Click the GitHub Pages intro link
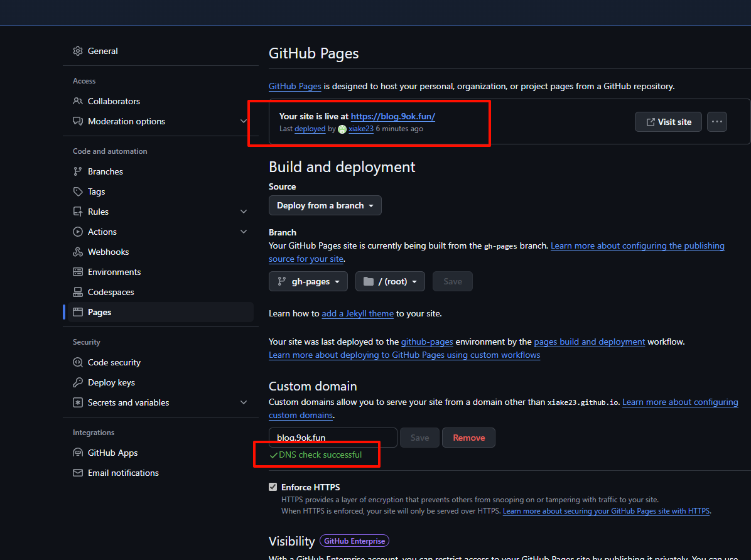This screenshot has width=751, height=560. (x=295, y=86)
